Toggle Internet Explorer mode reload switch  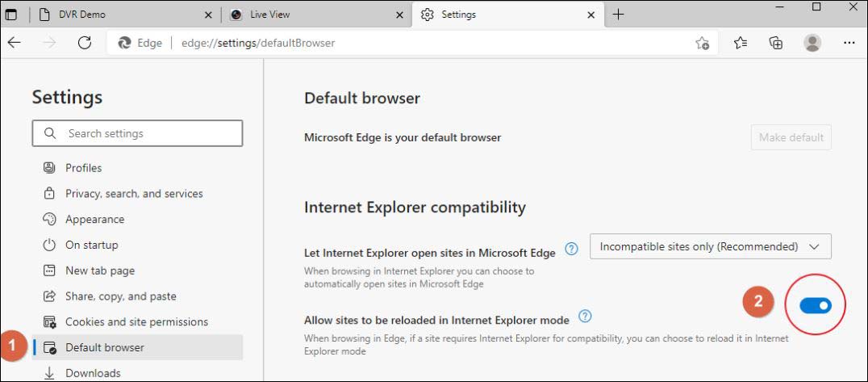(x=815, y=305)
